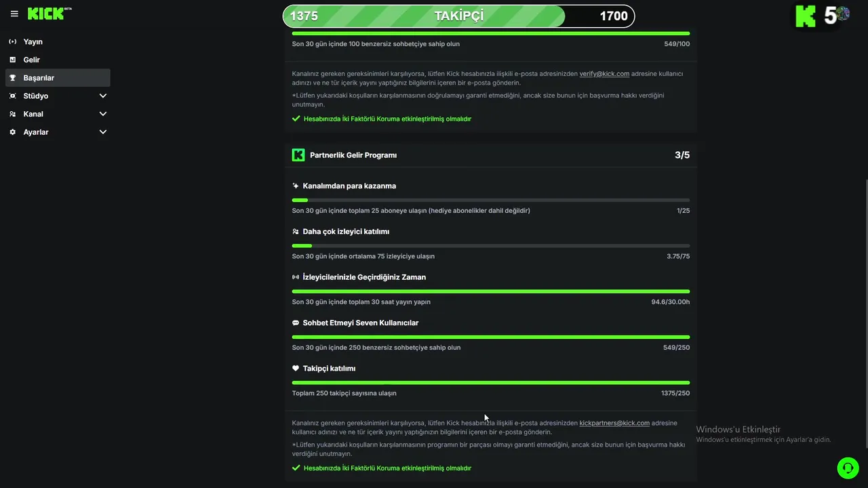Open the Yayın menu item

tap(33, 42)
